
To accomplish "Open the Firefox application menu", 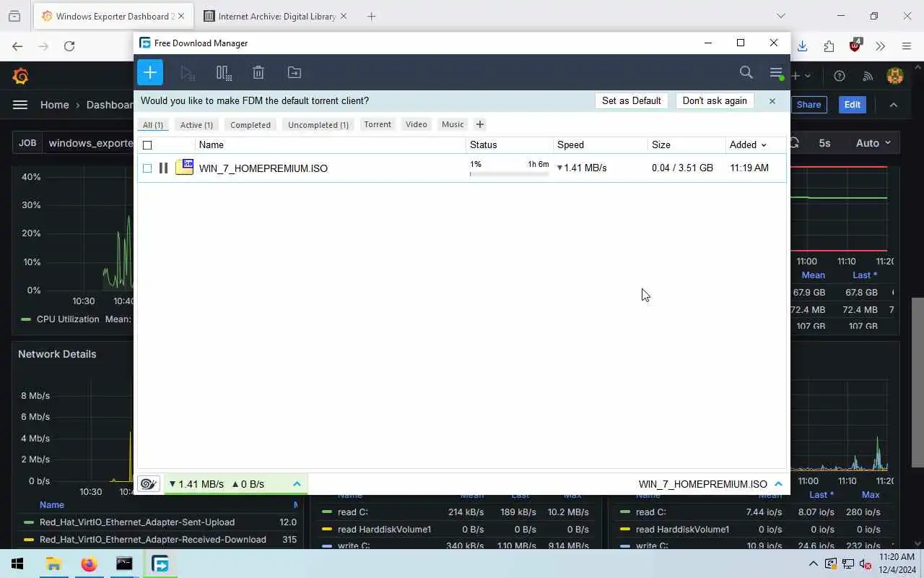I will 907,46.
